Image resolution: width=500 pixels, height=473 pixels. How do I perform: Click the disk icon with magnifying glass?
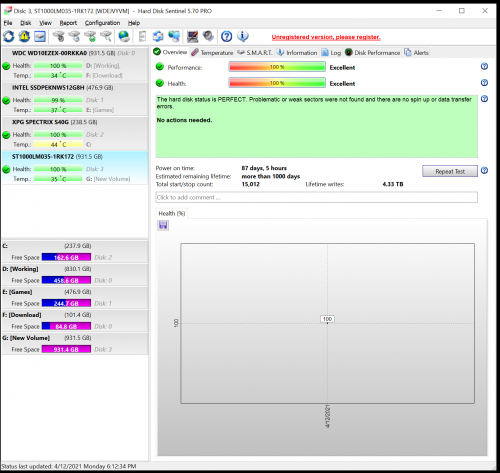click(106, 36)
